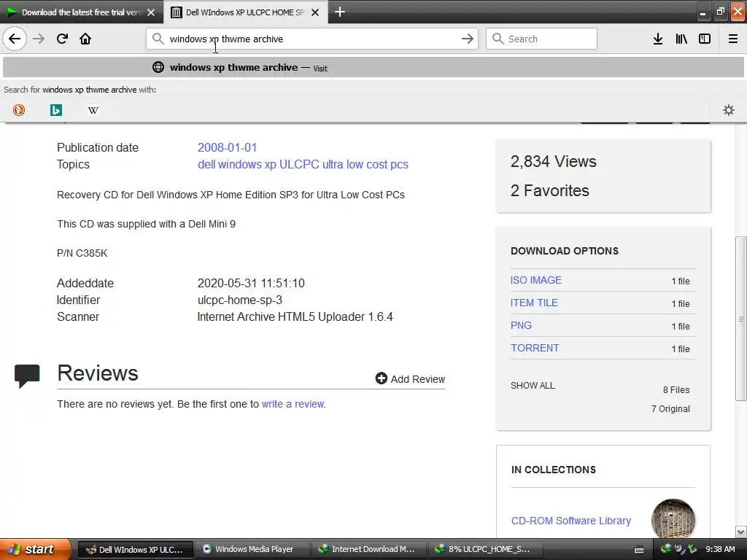Download the TORRENT option
This screenshot has height=560, width=747.
(x=535, y=348)
